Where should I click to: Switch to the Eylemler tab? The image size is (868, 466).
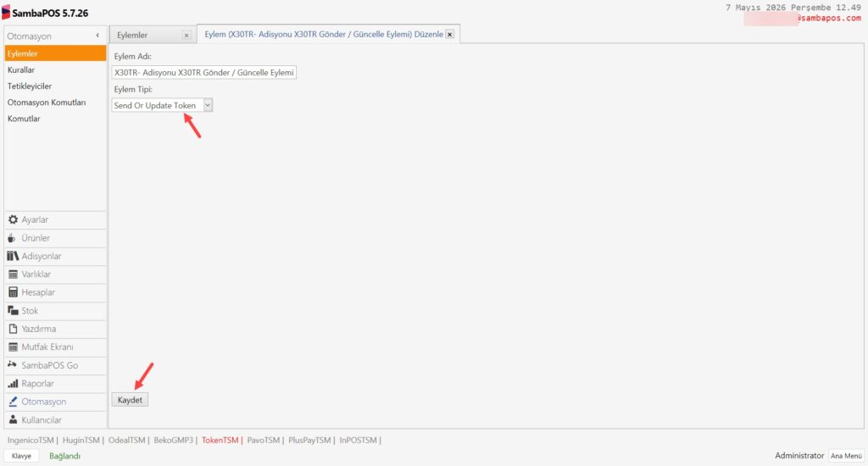(132, 35)
